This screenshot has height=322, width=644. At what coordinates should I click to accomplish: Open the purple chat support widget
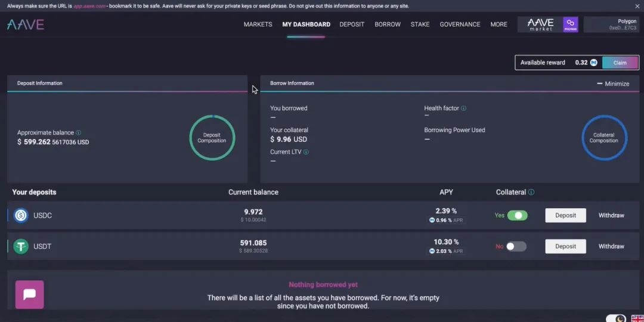29,295
